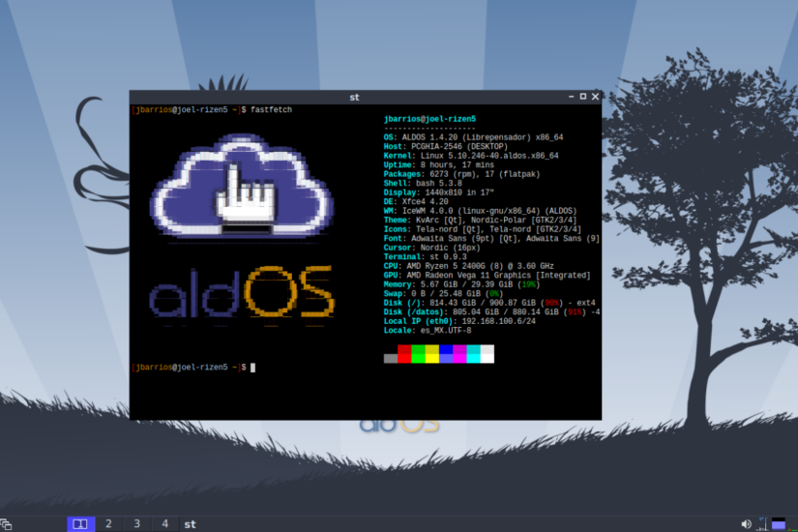Click the 'Swap: 0 B / 25.48 GiB' line

coord(443,294)
